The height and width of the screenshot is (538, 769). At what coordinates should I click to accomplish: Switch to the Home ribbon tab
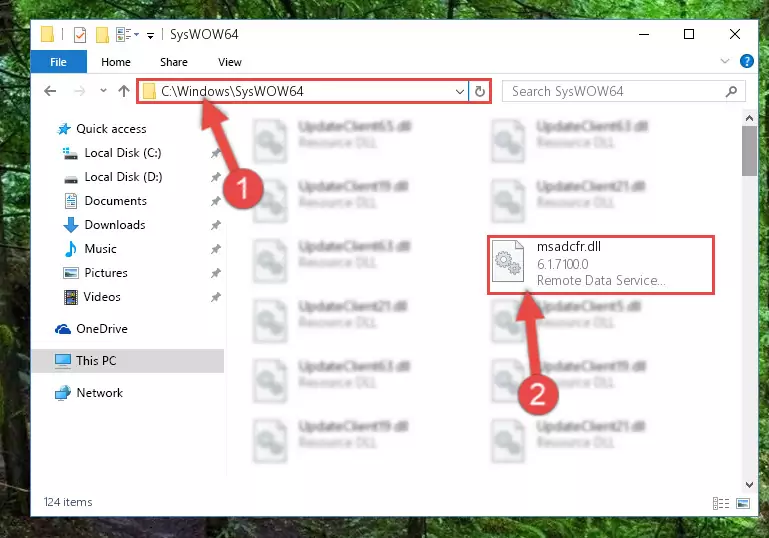click(x=116, y=62)
